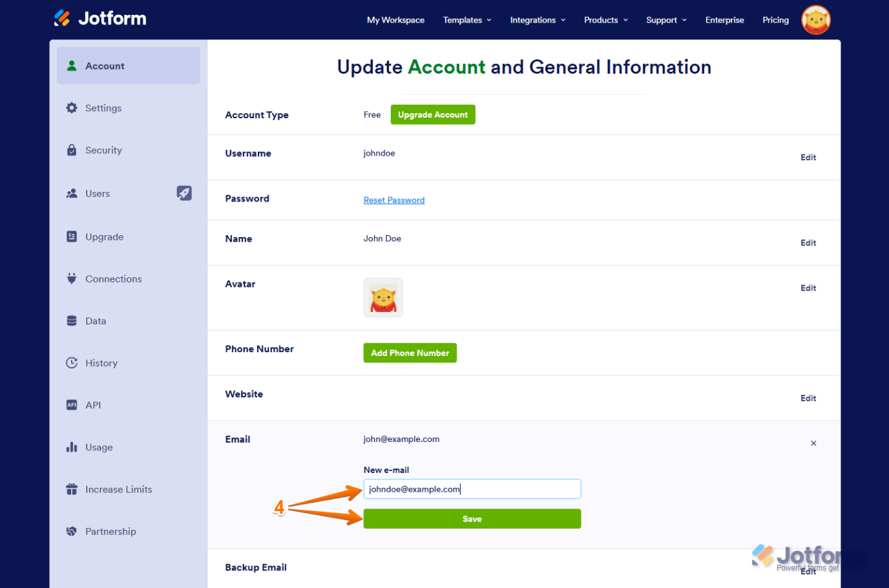889x588 pixels.
Task: Click the avatar thumbnail image
Action: coord(383,298)
